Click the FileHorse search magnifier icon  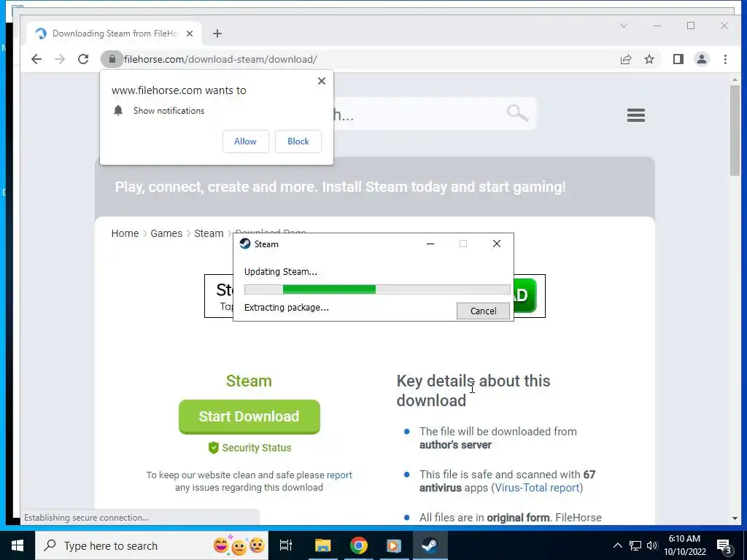coord(517,113)
